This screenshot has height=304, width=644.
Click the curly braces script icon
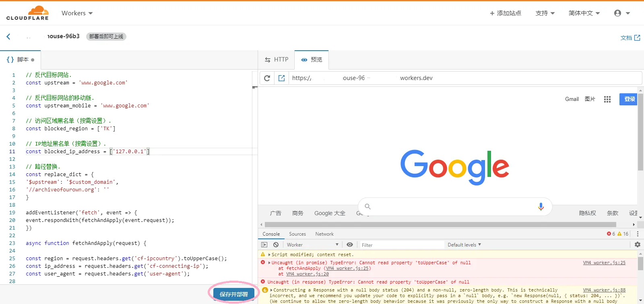(x=10, y=60)
